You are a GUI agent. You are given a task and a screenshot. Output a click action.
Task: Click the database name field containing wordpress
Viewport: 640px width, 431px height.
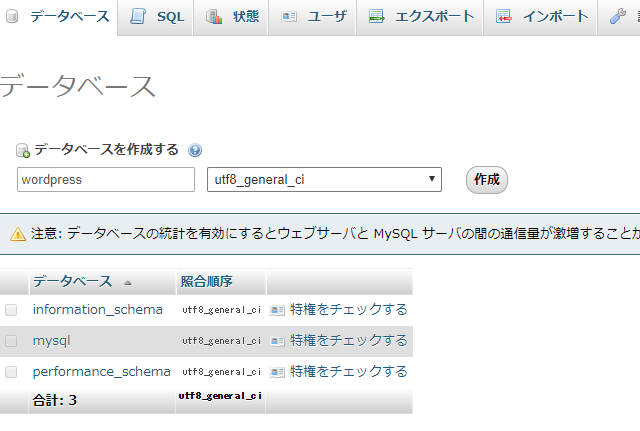point(106,180)
